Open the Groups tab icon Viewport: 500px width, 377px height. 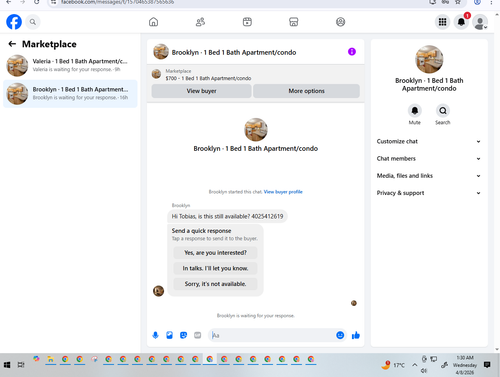340,22
